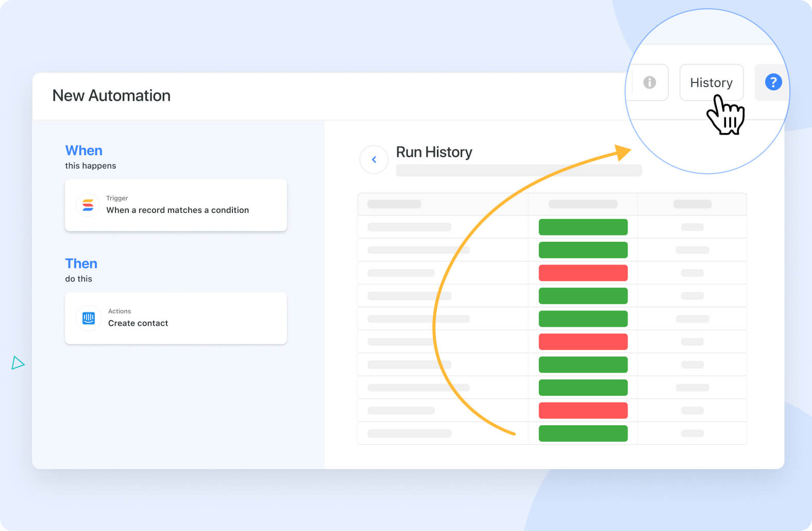Click the 'Run History' heading

pos(434,152)
